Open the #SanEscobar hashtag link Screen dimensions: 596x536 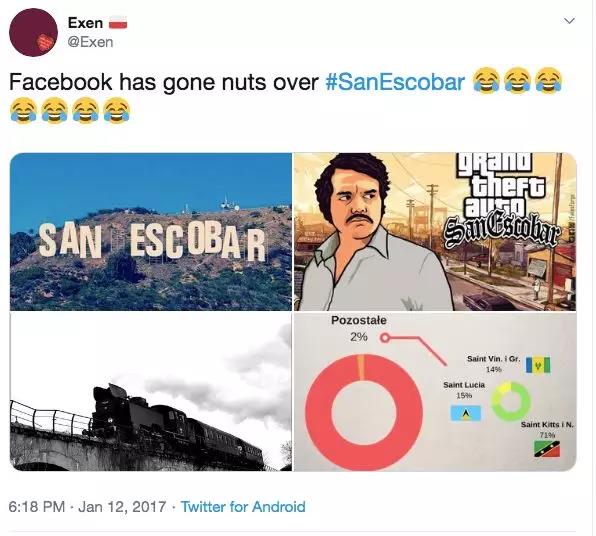(395, 82)
